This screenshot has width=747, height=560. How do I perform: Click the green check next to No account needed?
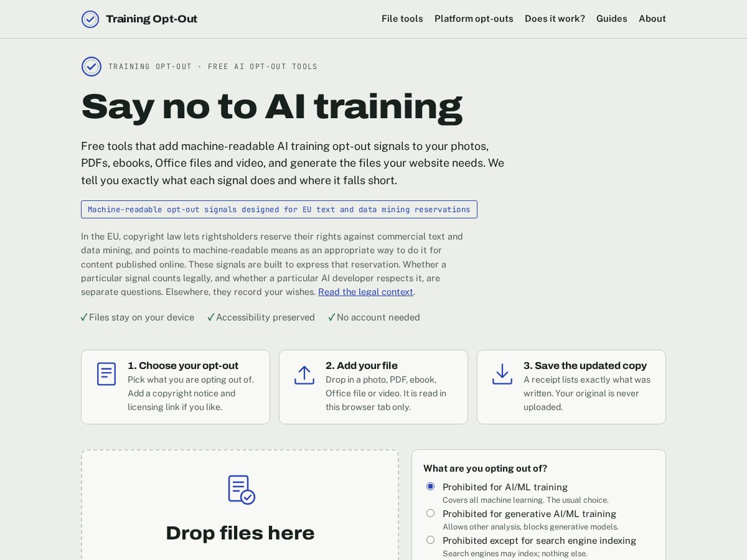[332, 317]
